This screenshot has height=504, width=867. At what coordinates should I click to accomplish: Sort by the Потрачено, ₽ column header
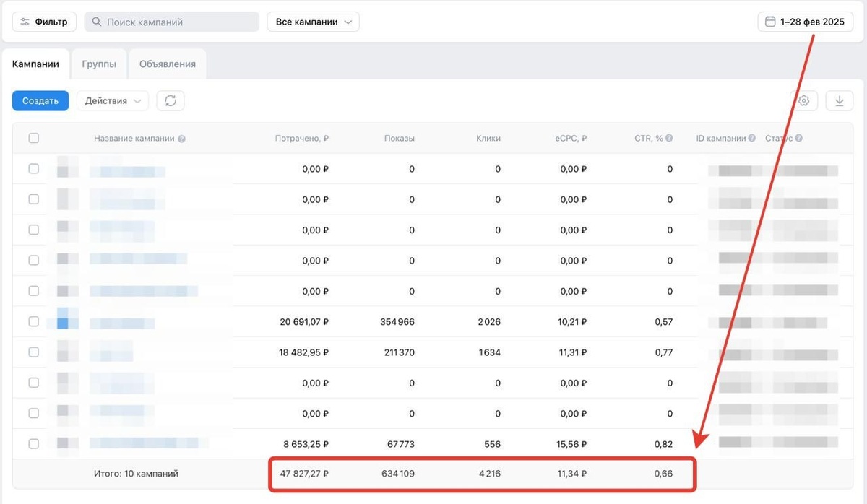click(302, 139)
